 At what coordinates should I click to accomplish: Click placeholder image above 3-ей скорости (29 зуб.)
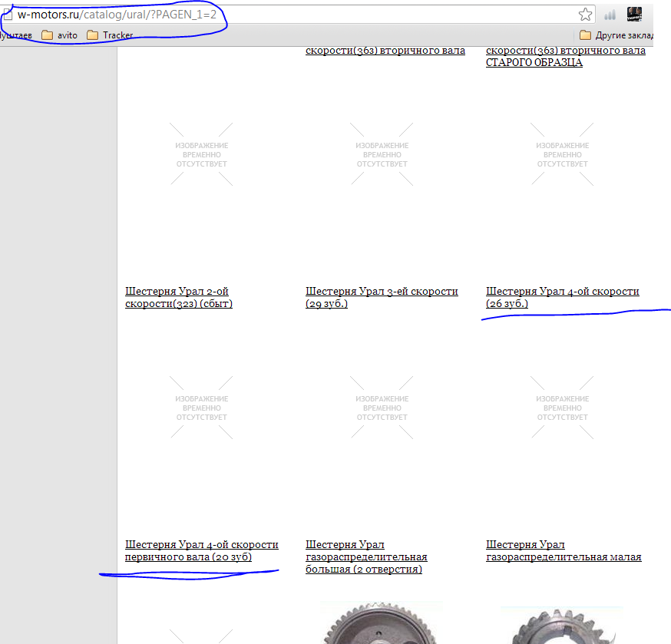click(382, 154)
